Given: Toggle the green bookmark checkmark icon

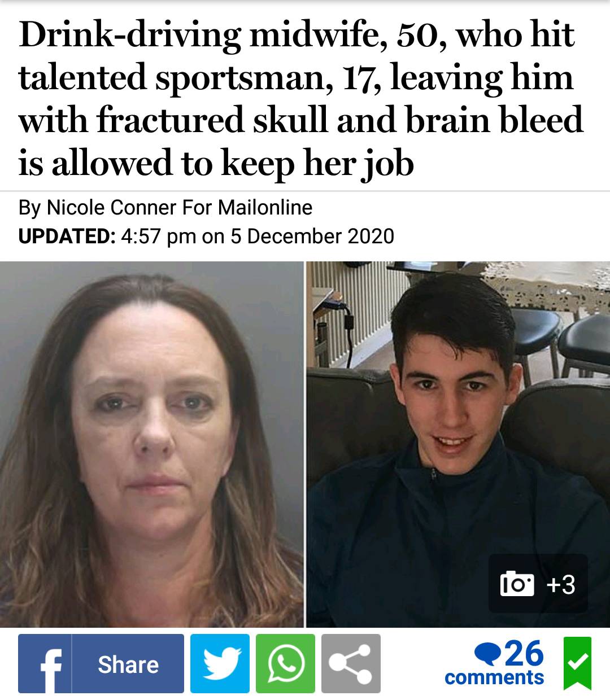Looking at the screenshot, I should click(577, 664).
